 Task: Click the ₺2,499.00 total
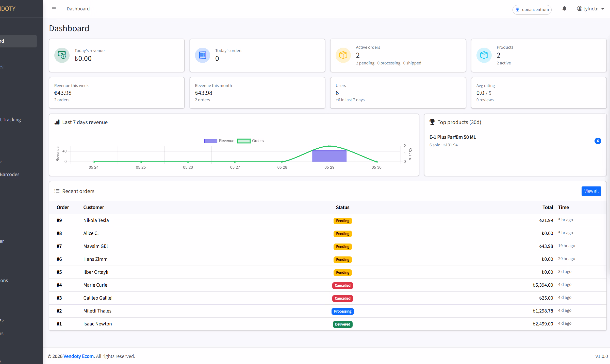tap(543, 324)
